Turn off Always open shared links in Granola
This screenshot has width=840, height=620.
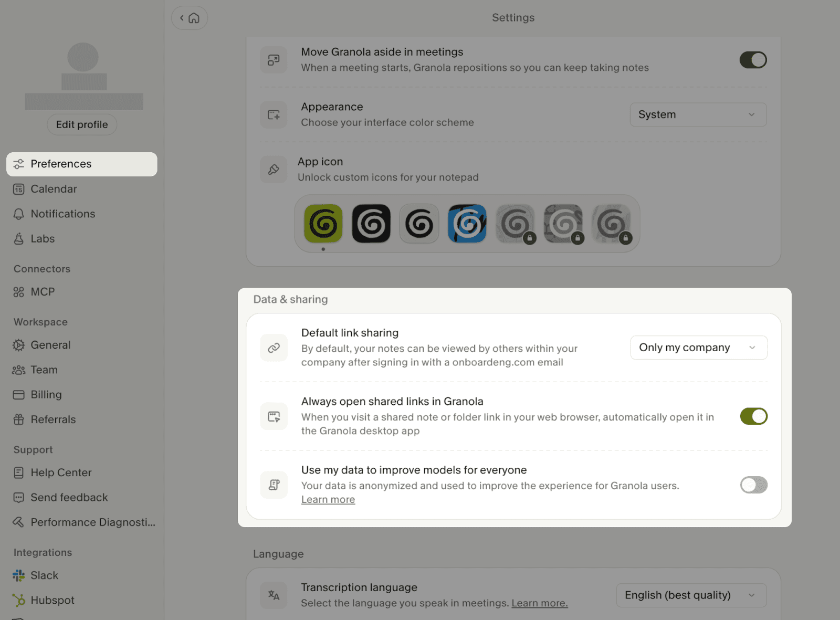point(754,416)
